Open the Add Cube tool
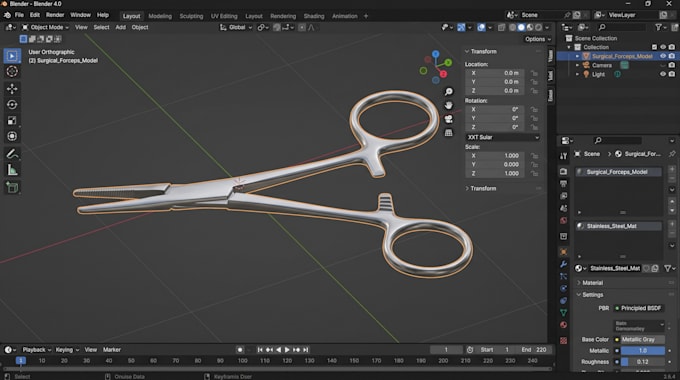The image size is (680, 380). (x=12, y=187)
